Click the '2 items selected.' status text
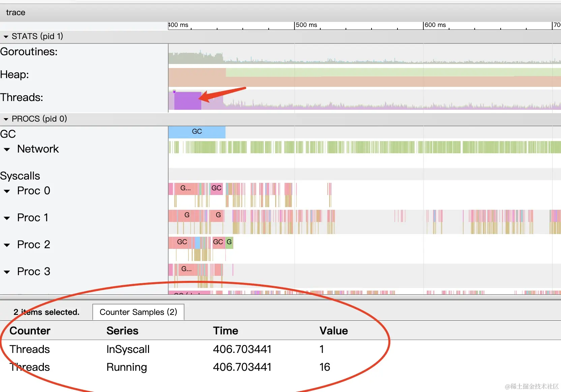Viewport: 561px width, 392px height. [x=47, y=312]
